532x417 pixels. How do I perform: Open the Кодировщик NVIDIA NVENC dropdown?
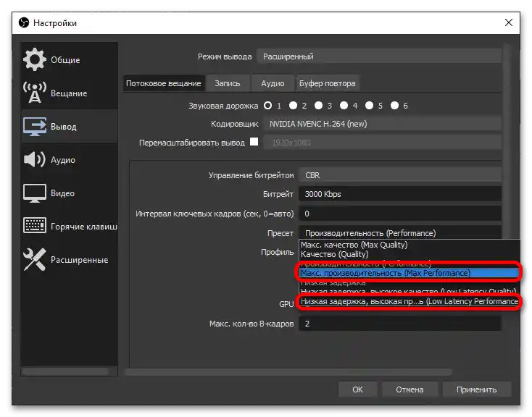383,124
